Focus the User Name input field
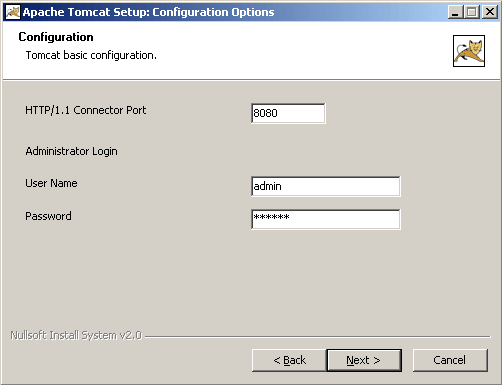502x385 pixels. tap(326, 186)
